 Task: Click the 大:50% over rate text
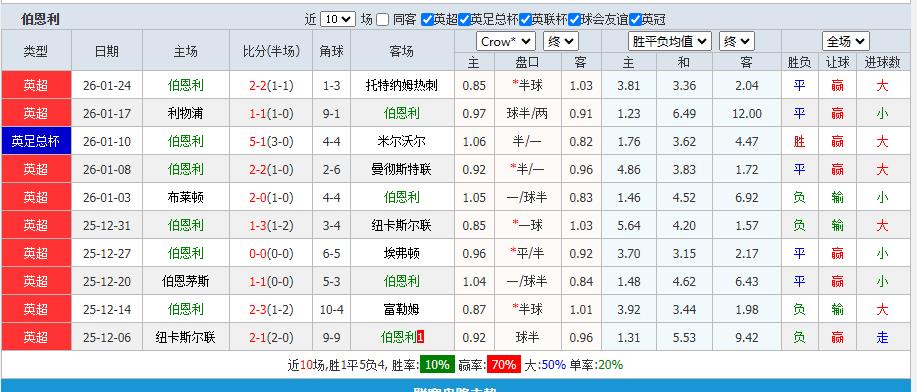[544, 365]
